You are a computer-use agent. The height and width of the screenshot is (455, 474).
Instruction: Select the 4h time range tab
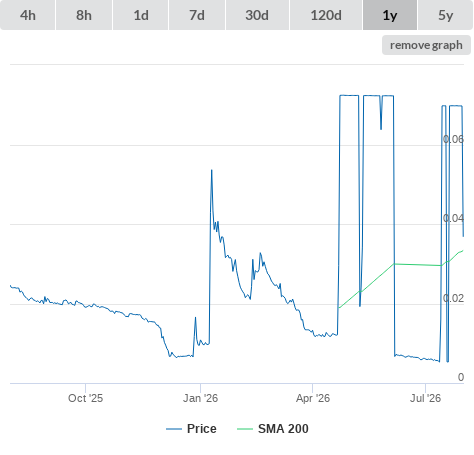pos(28,15)
